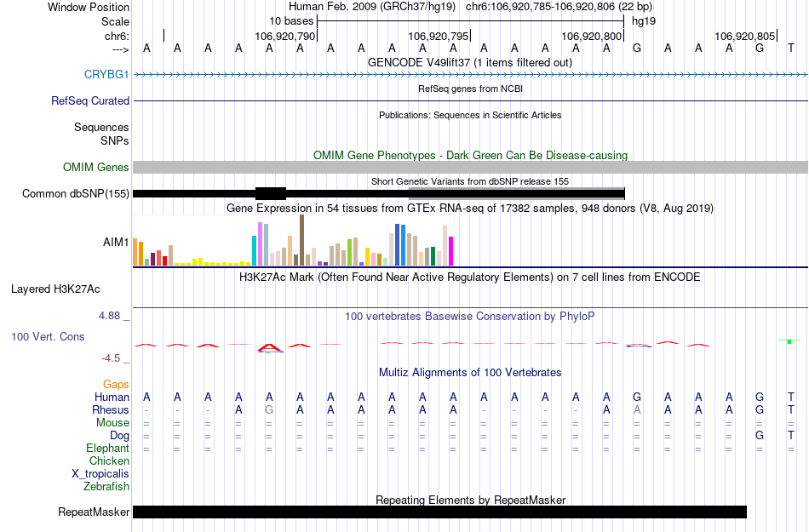Click Publications: Sequences in Scientific Articles title

[x=470, y=115]
